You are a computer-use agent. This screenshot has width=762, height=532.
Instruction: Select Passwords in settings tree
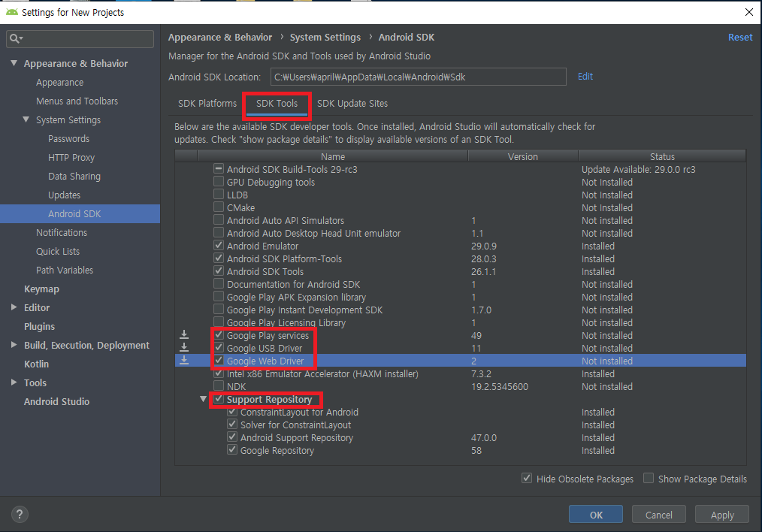[x=68, y=138]
